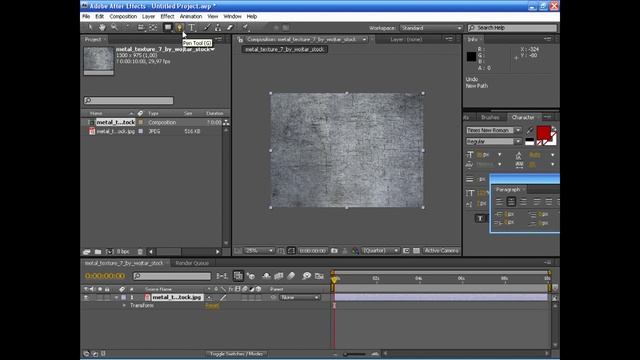Image resolution: width=640 pixels, height=360 pixels.
Task: Select the Horizontal Type tool
Action: point(191,27)
